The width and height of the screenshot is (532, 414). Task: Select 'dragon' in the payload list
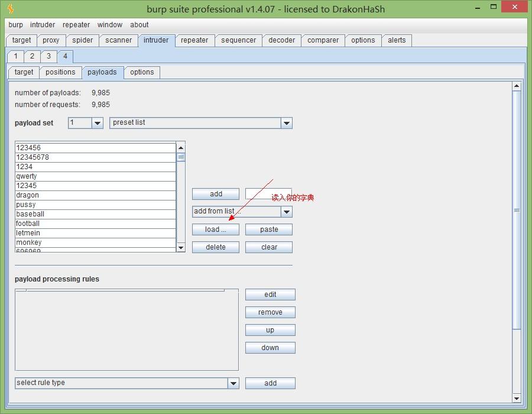95,195
